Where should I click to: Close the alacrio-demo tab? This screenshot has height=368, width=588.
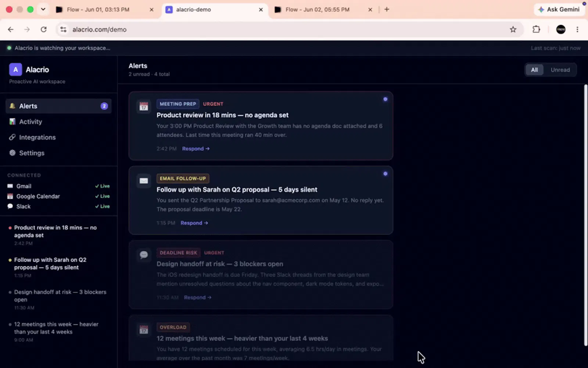pos(261,10)
